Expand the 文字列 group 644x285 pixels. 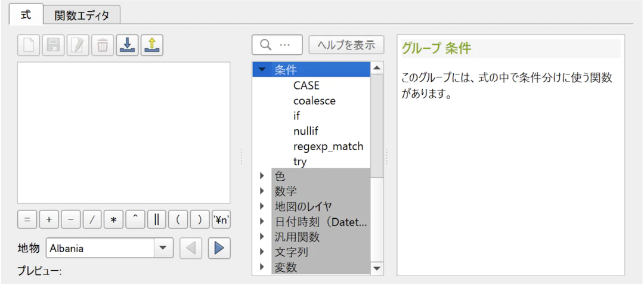(262, 252)
